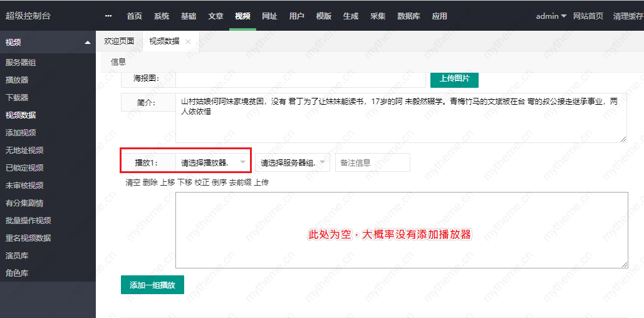
Task: Switch to the 欢迎页面 tab
Action: (119, 41)
